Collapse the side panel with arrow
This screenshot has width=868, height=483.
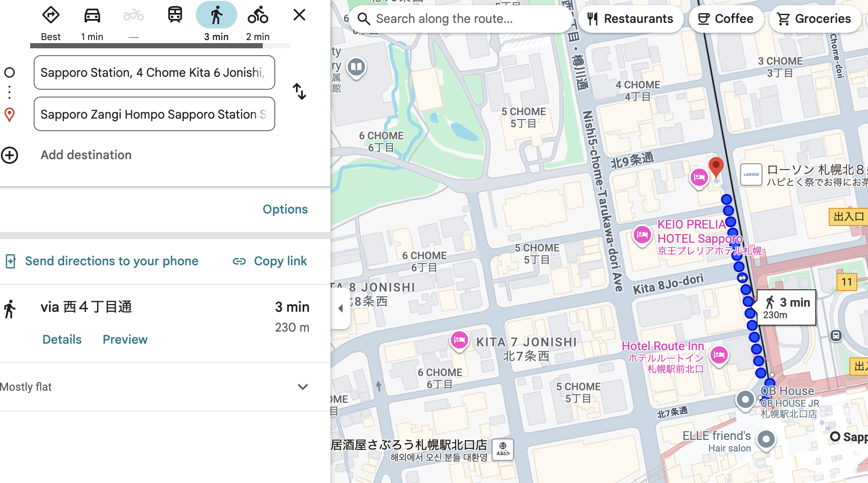coord(340,308)
